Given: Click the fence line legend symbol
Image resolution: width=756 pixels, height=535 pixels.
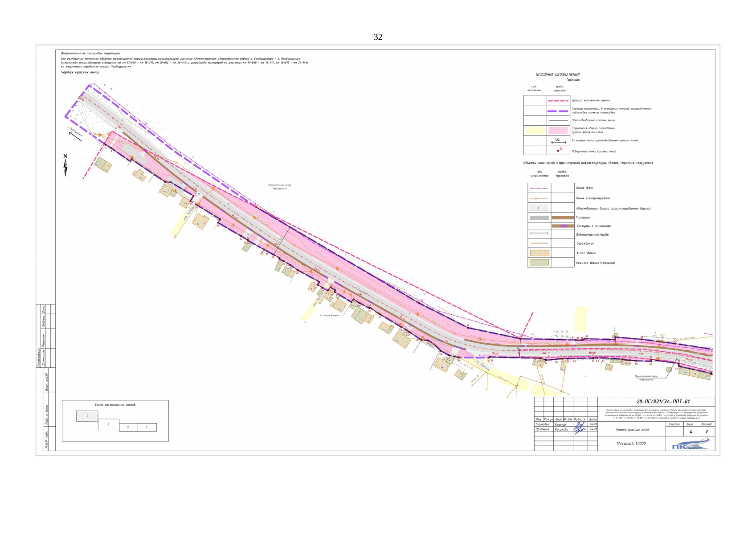Looking at the screenshot, I should tap(539, 243).
